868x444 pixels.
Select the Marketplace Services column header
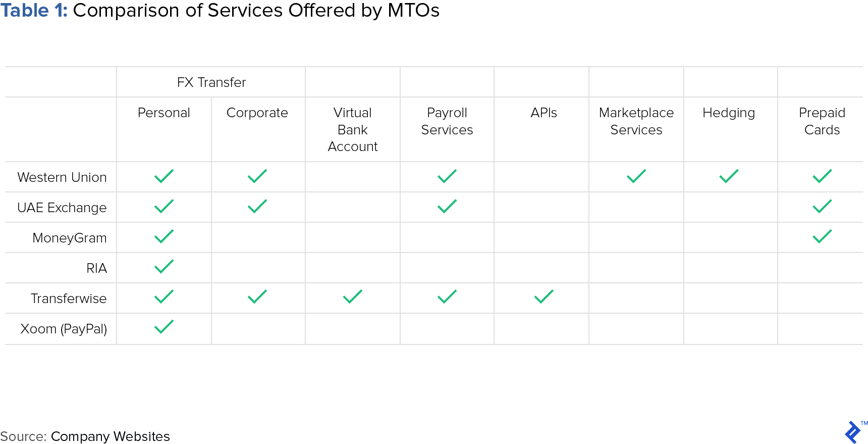coord(636,121)
